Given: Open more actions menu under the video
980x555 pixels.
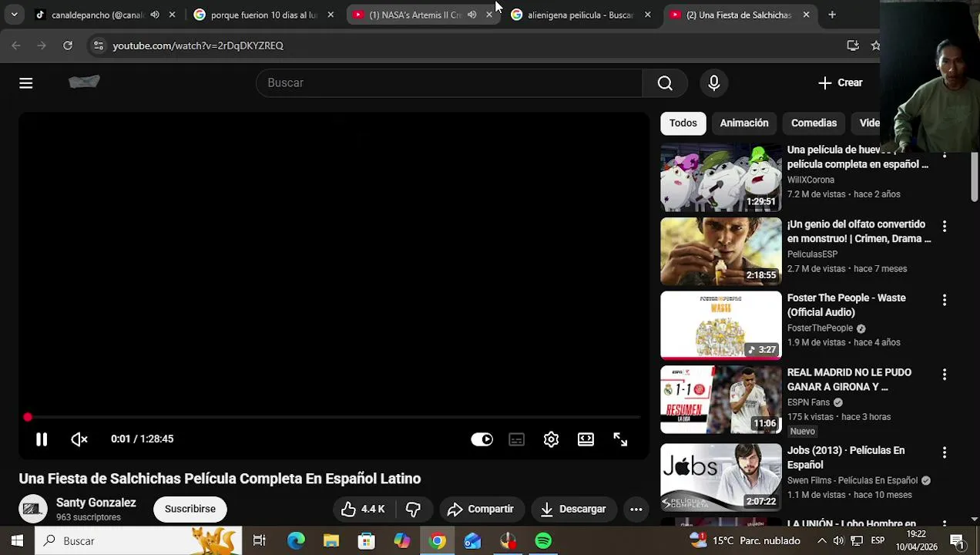Looking at the screenshot, I should point(636,509).
